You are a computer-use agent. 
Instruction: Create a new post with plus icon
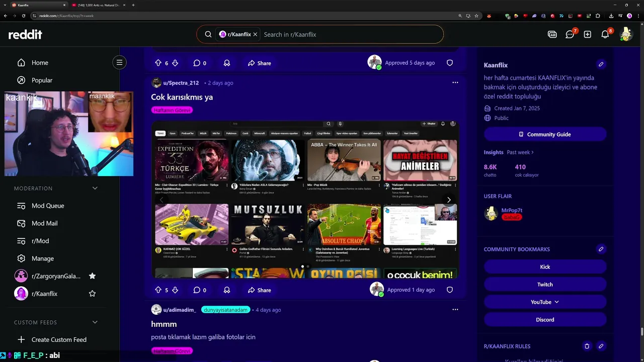[587, 35]
